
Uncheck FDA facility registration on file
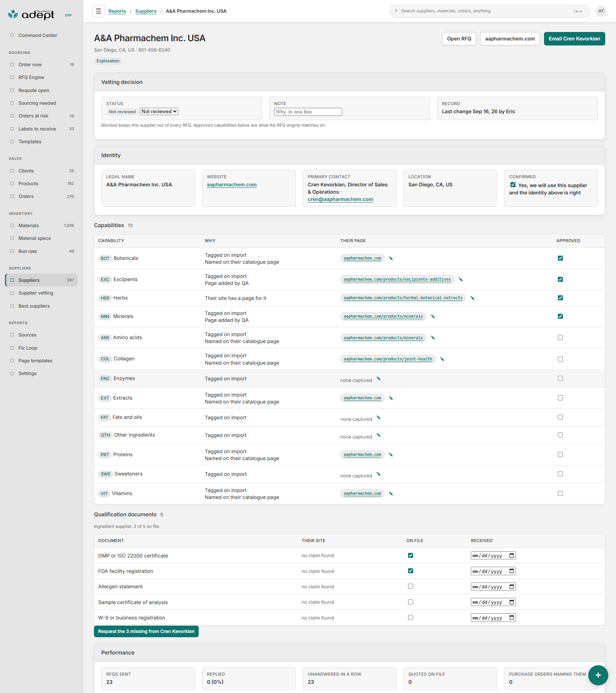(x=410, y=571)
